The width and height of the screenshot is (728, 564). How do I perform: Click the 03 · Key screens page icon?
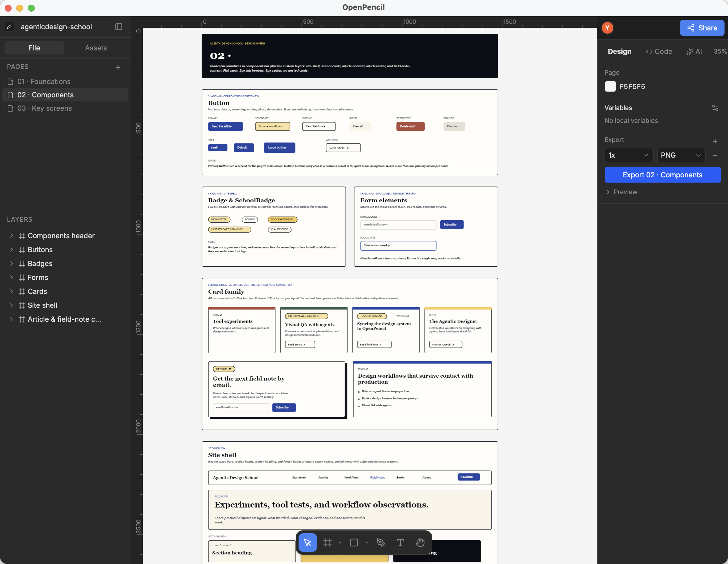(x=10, y=108)
